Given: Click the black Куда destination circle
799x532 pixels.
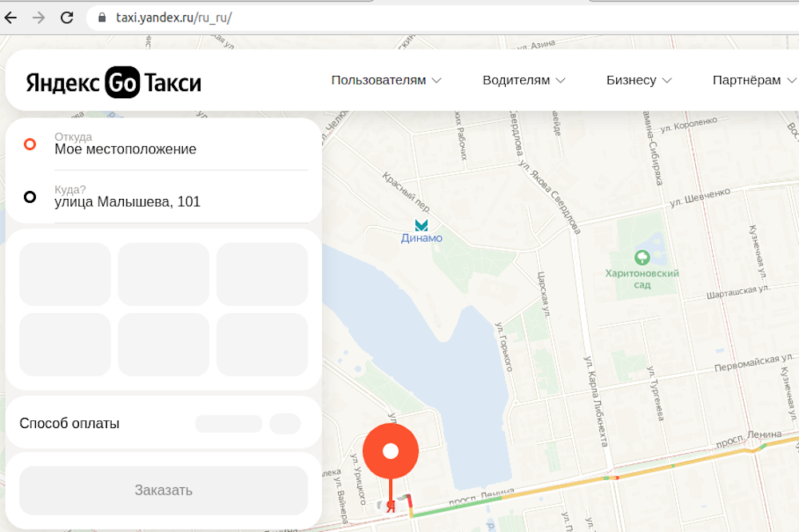Looking at the screenshot, I should [30, 197].
